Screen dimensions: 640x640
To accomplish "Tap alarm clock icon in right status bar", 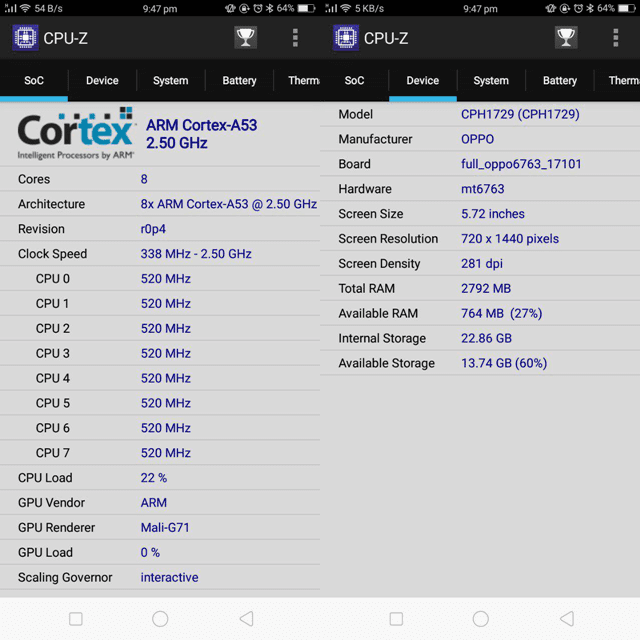I will 578,8.
